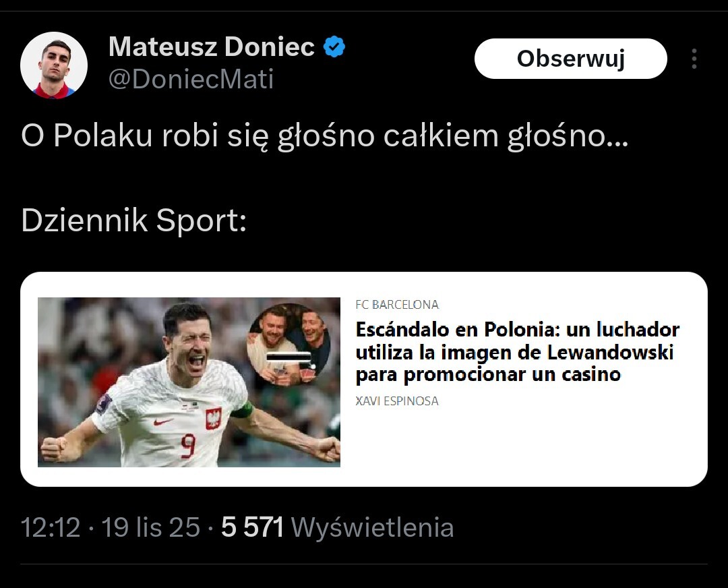
Task: Click the Mateusz Doniec display name
Action: click(x=211, y=47)
